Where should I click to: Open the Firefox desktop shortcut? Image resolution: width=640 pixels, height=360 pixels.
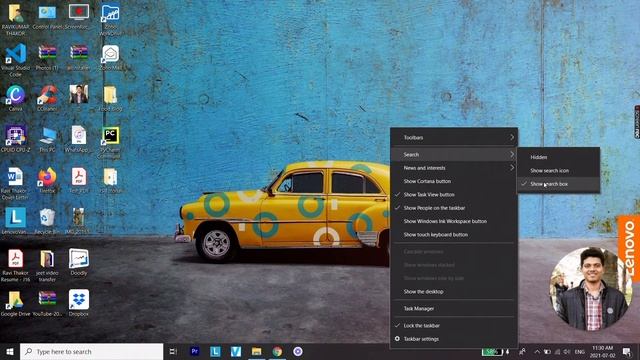pyautogui.click(x=47, y=180)
